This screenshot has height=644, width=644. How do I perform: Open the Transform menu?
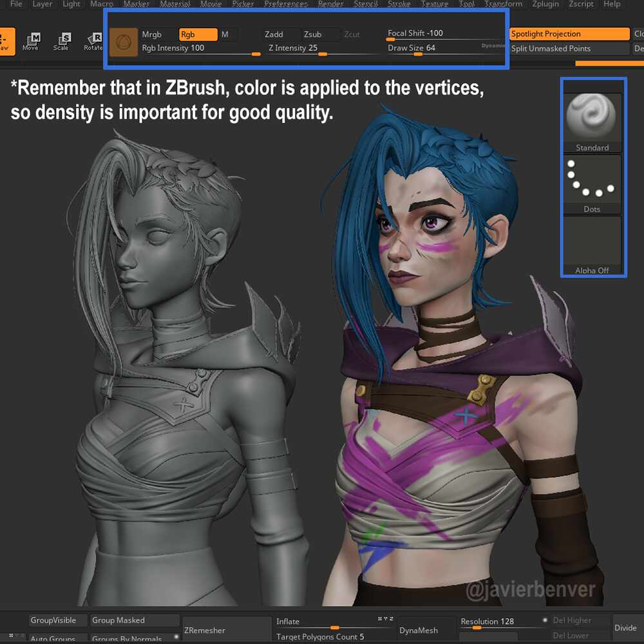(503, 4)
